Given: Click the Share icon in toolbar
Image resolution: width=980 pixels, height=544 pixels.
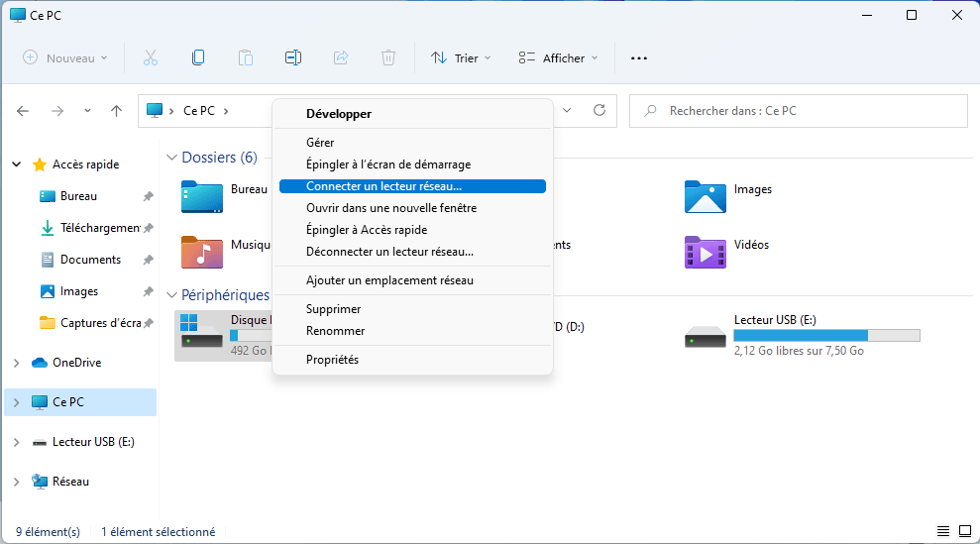Looking at the screenshot, I should tap(342, 57).
